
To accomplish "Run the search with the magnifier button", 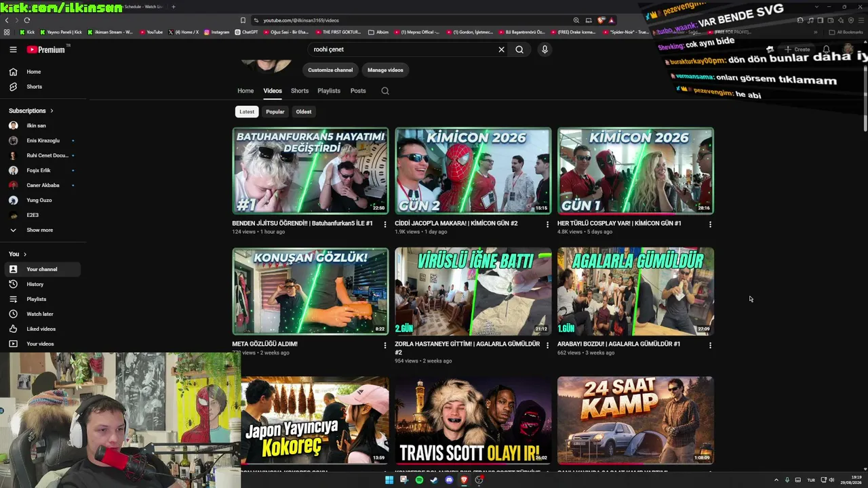I will [x=519, y=49].
